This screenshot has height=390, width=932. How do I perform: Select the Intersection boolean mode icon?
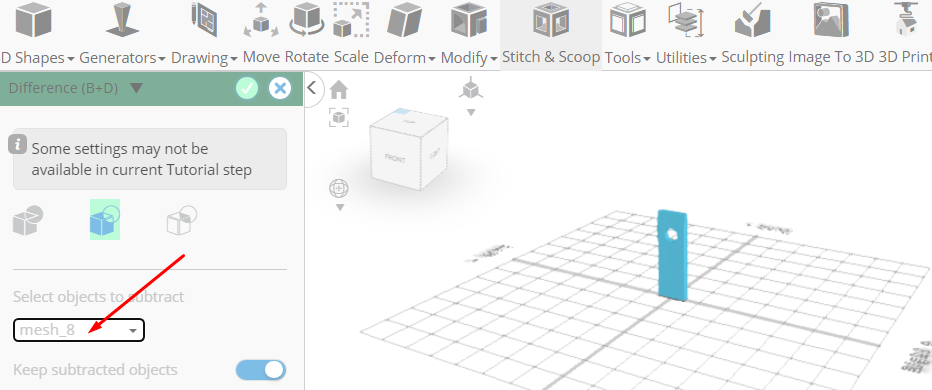point(182,220)
